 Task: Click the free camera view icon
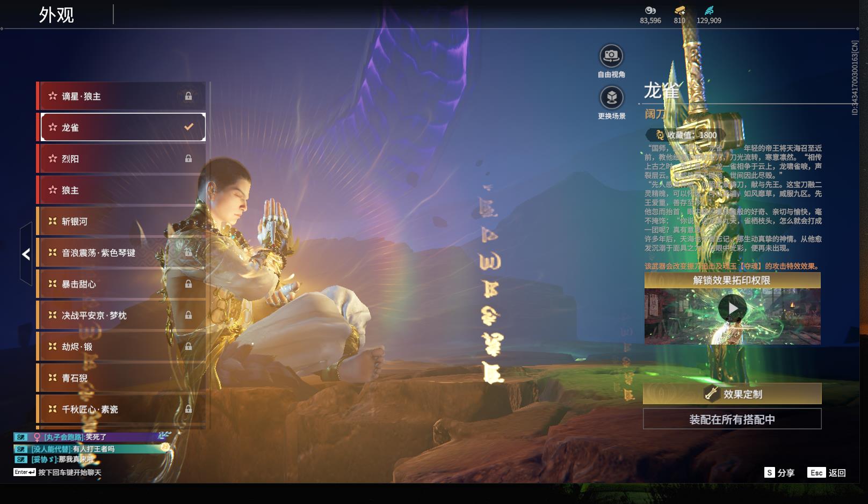click(611, 56)
